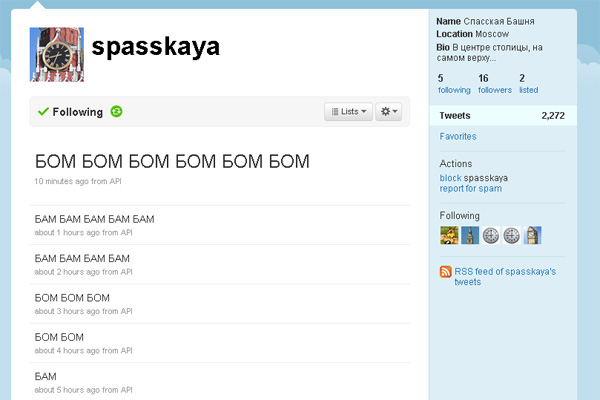The height and width of the screenshot is (400, 600).
Task: Click the orange RSS feed icon
Action: pos(445,271)
